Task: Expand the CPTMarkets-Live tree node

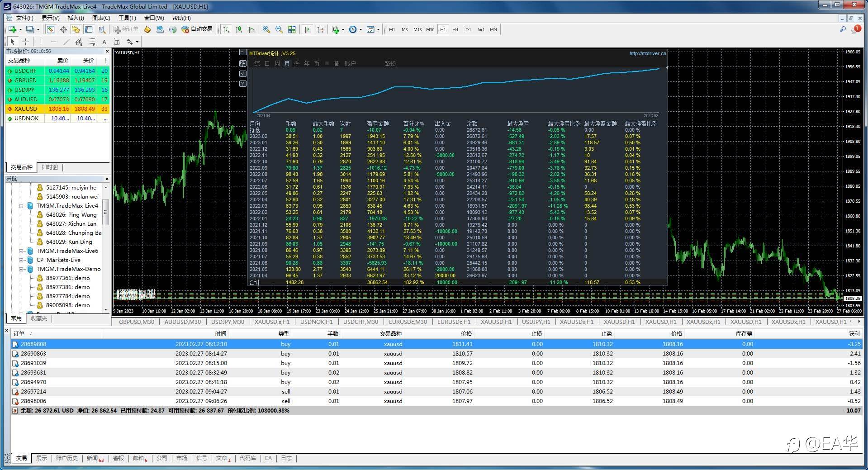Action: coord(21,260)
